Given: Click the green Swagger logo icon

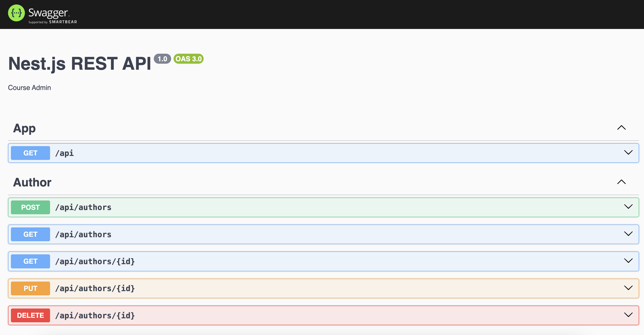Looking at the screenshot, I should [16, 13].
